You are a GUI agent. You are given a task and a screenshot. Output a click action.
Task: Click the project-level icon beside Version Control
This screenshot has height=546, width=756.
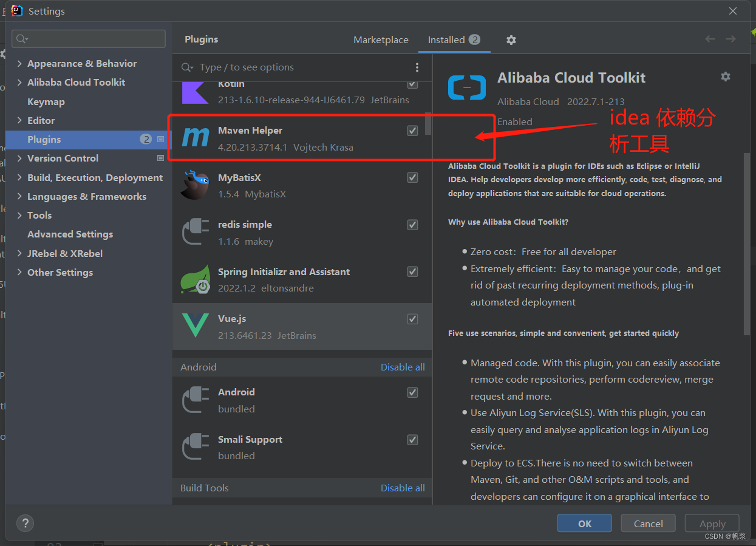pyautogui.click(x=160, y=158)
